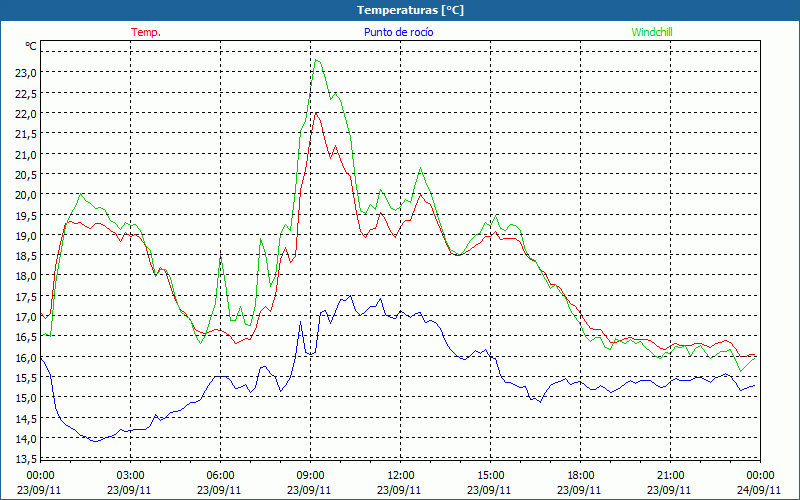Click the 16,5 y-axis value
Image resolution: width=800 pixels, height=500 pixels.
[x=26, y=337]
